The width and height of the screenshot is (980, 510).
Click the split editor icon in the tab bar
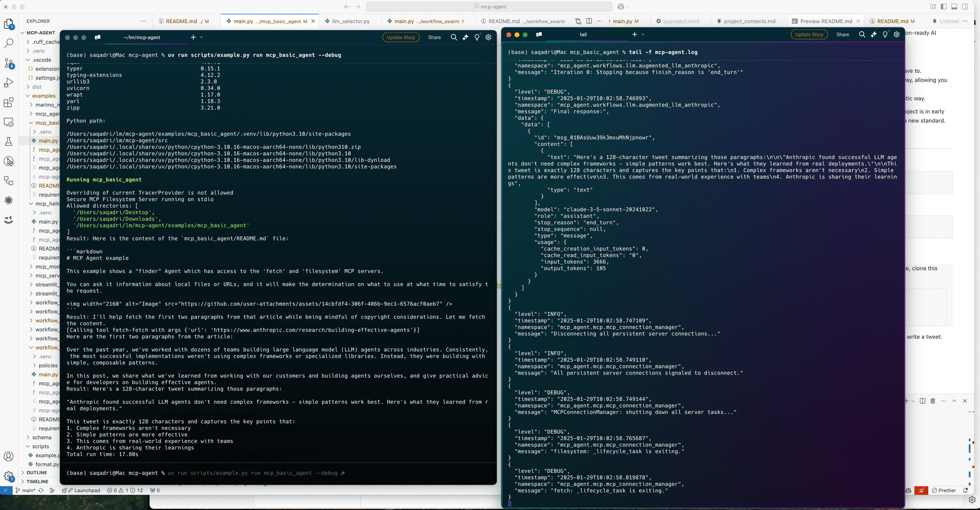point(589,21)
